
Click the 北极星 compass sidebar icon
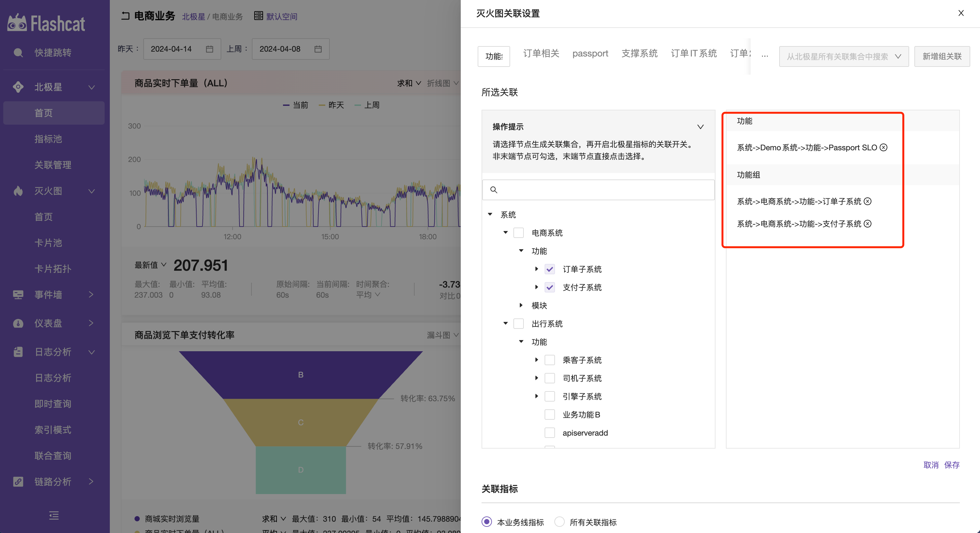click(18, 87)
